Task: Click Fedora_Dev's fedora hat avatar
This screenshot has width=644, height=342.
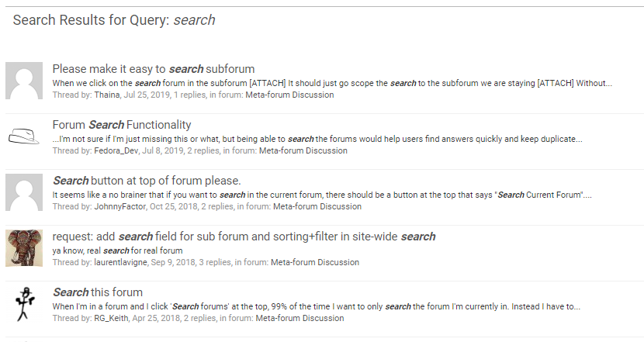Action: (x=24, y=136)
